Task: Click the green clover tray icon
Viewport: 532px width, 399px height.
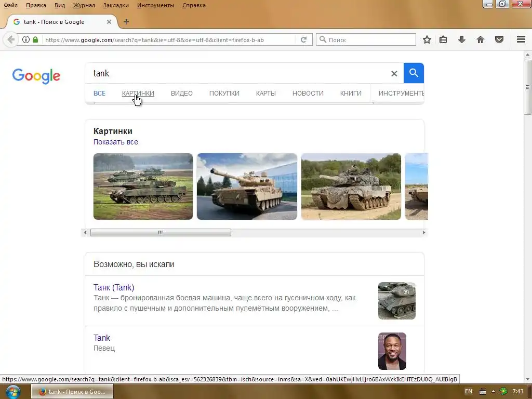Action: pyautogui.click(x=503, y=392)
